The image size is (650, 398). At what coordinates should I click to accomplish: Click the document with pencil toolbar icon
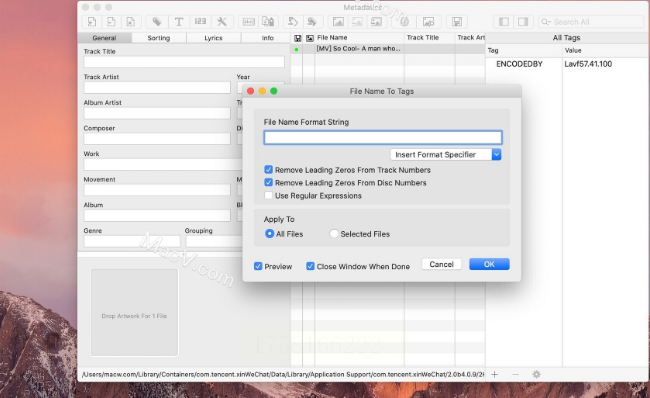(x=268, y=22)
